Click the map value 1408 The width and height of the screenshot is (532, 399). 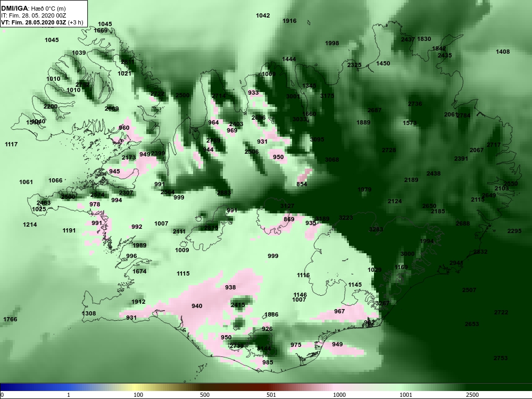click(x=503, y=52)
